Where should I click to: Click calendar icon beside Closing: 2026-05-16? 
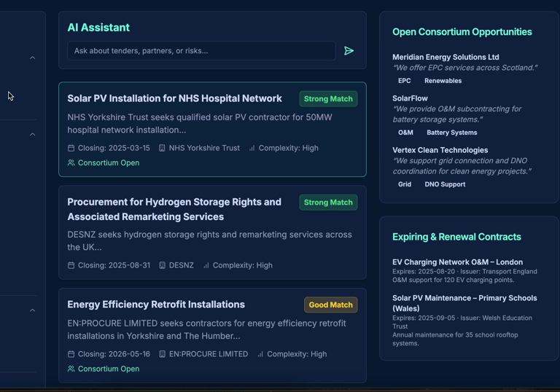point(71,354)
